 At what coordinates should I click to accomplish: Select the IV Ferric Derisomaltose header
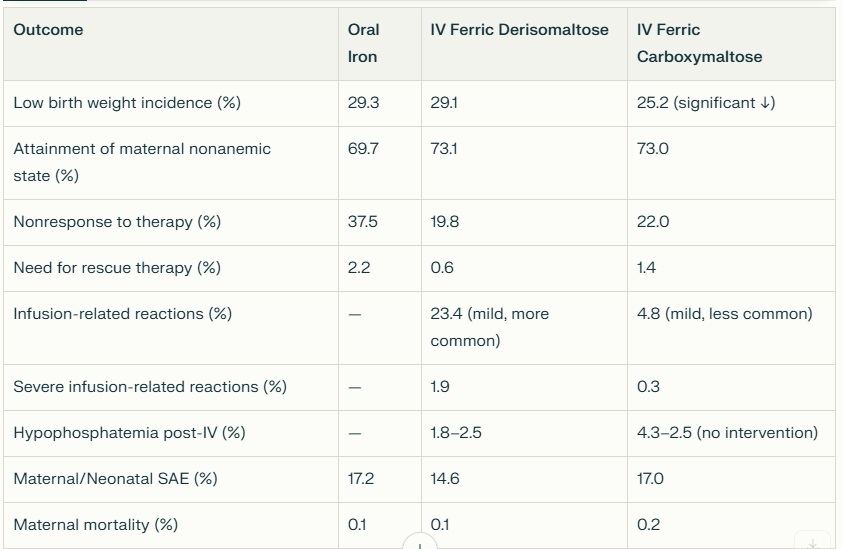[519, 30]
